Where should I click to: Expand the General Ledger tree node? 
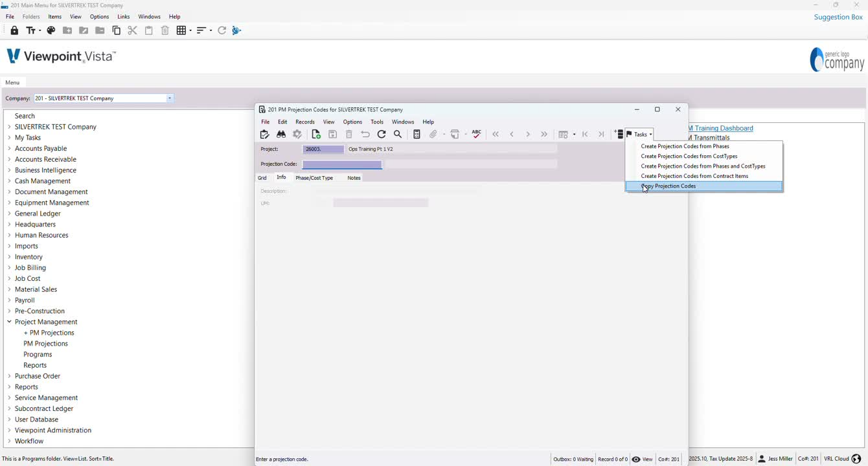pos(9,214)
